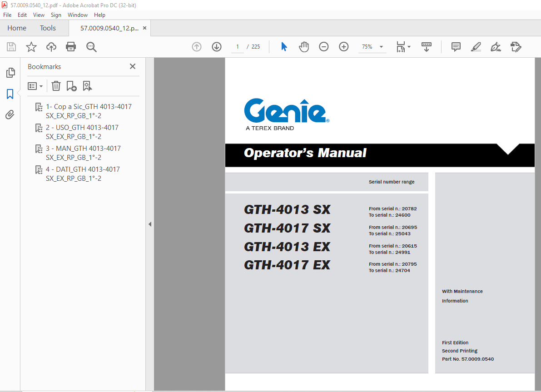Open the Edit menu

coord(22,15)
